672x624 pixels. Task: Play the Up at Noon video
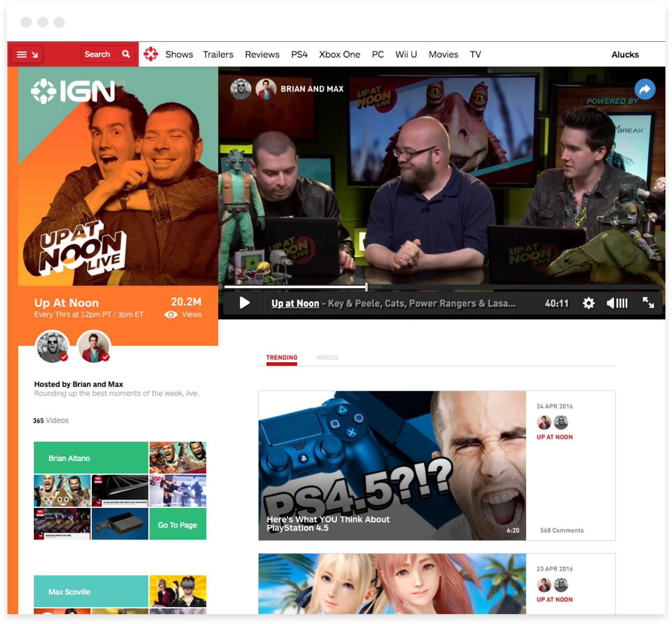(x=245, y=303)
